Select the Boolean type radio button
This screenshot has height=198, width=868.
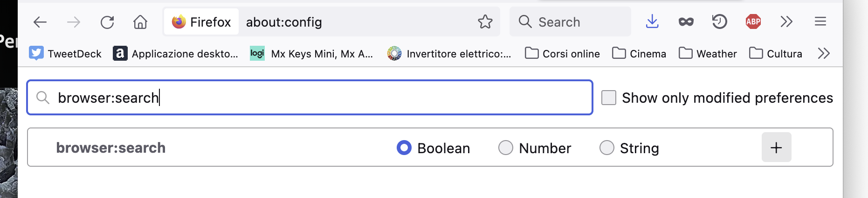tap(404, 148)
